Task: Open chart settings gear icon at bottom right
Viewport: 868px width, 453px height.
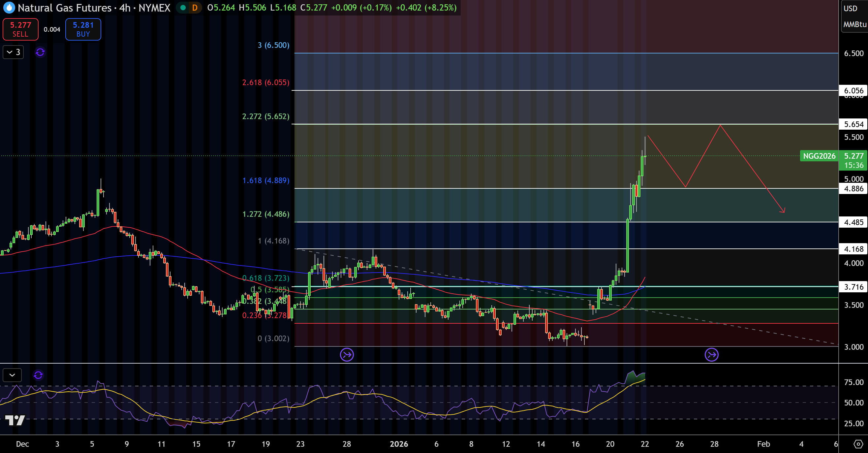Action: 858,444
